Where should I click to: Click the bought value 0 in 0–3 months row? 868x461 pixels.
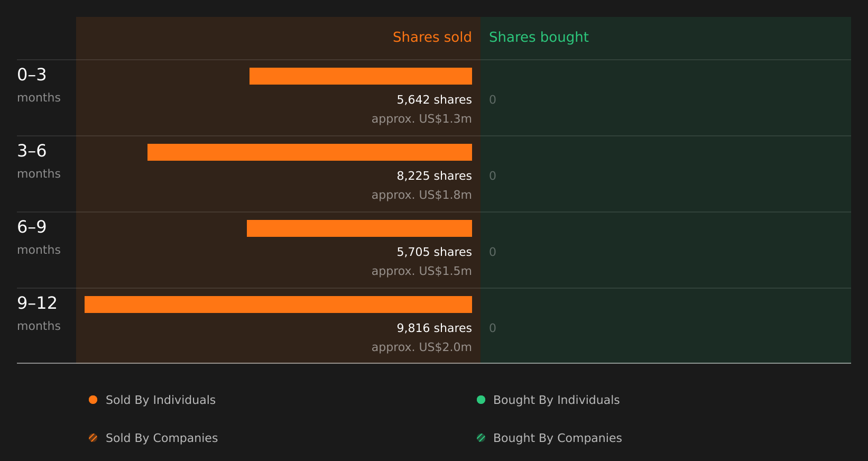493,100
